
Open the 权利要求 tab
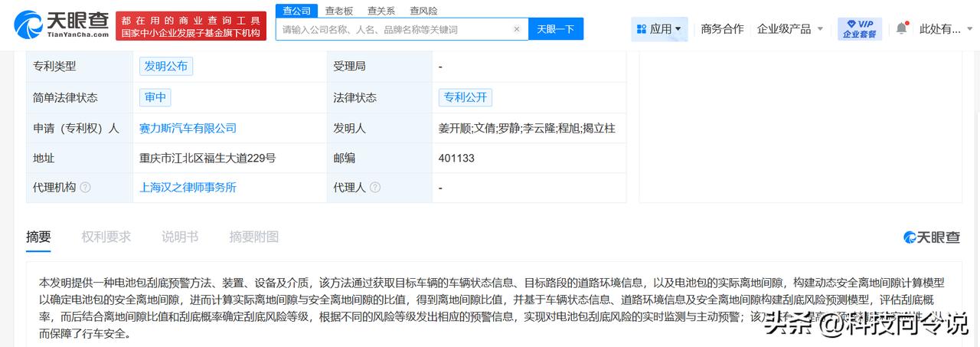[106, 237]
